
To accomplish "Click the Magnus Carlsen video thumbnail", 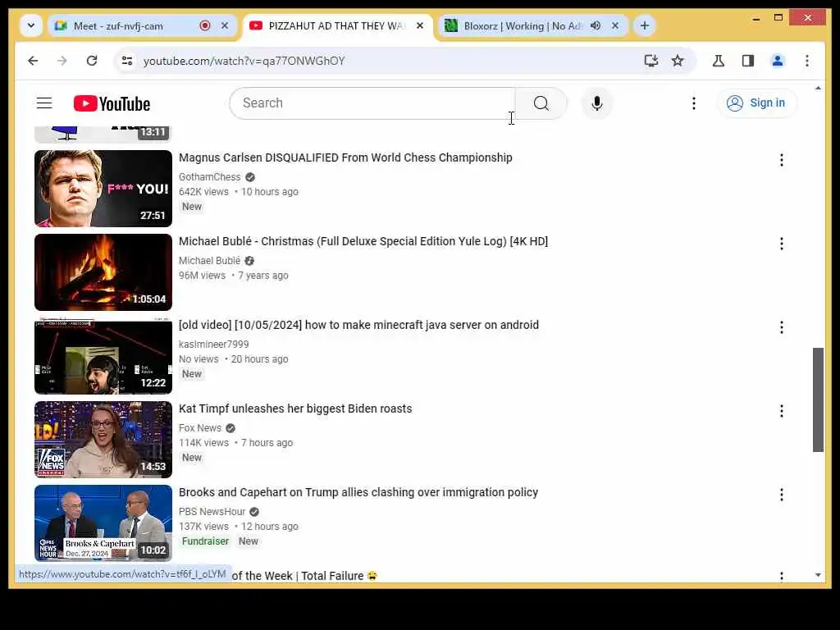I will (x=103, y=189).
